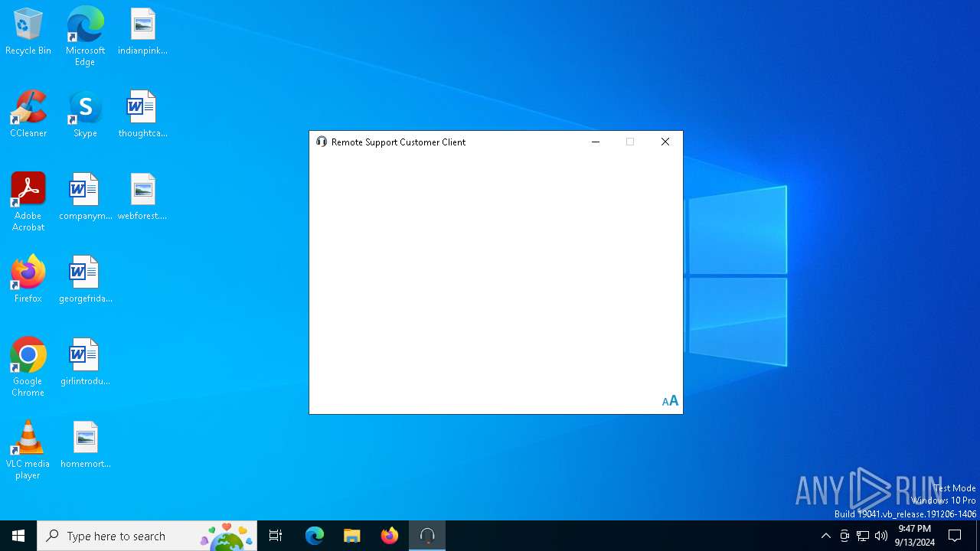Select the Skype desktop shortcut
980x551 pixels.
coord(85,115)
